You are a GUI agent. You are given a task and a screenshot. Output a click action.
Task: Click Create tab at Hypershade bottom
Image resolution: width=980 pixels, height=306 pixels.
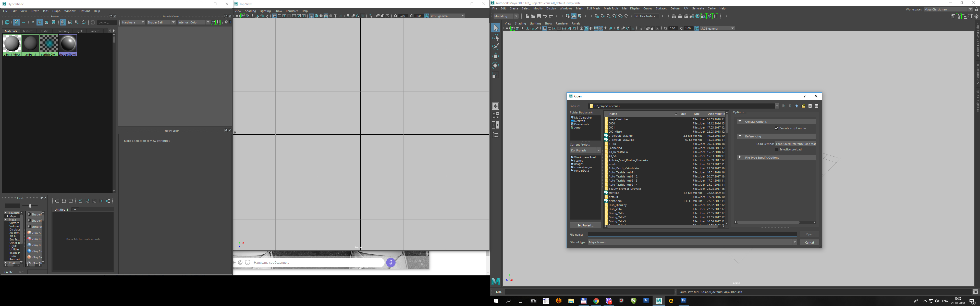tap(8, 272)
